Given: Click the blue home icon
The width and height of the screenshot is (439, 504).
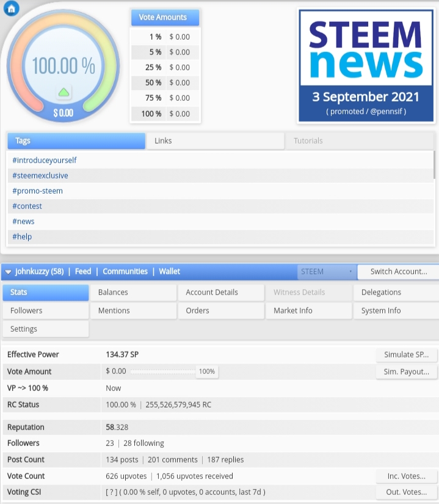Looking at the screenshot, I should tap(11, 9).
